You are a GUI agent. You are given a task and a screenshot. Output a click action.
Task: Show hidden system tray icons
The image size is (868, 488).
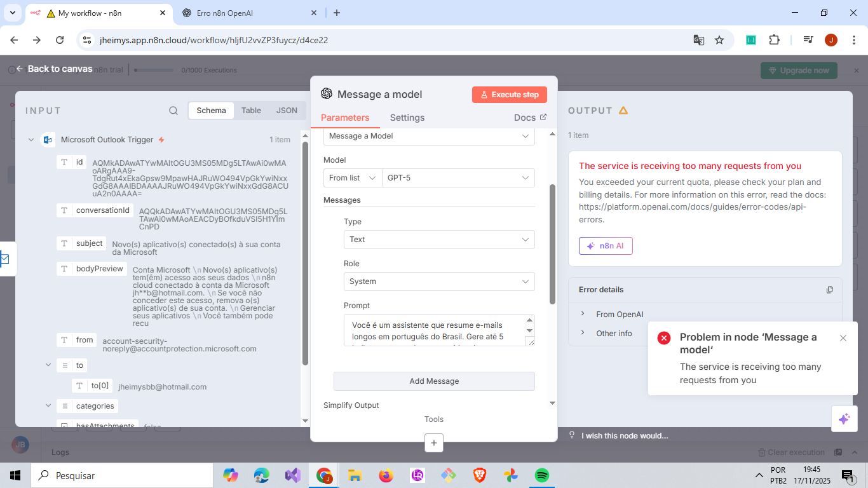click(759, 475)
